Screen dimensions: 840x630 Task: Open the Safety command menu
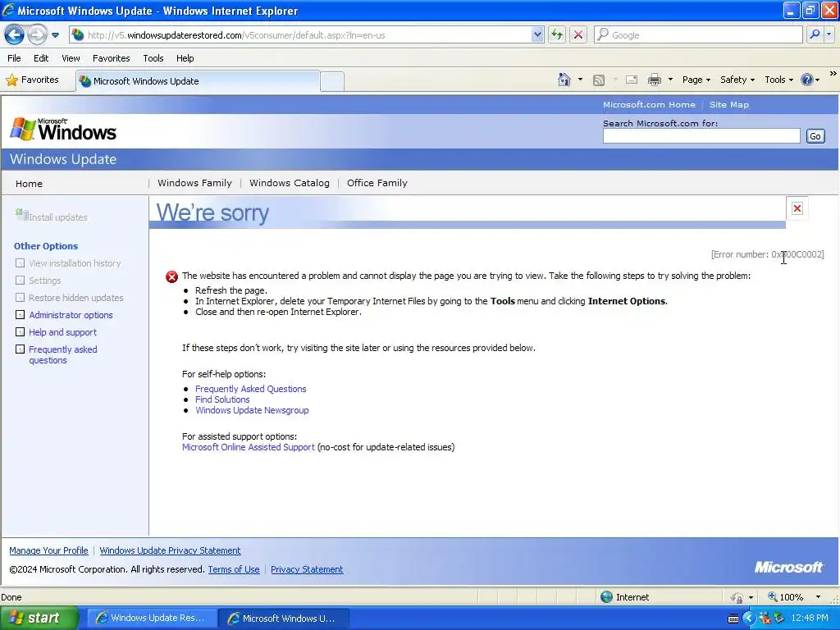click(737, 80)
